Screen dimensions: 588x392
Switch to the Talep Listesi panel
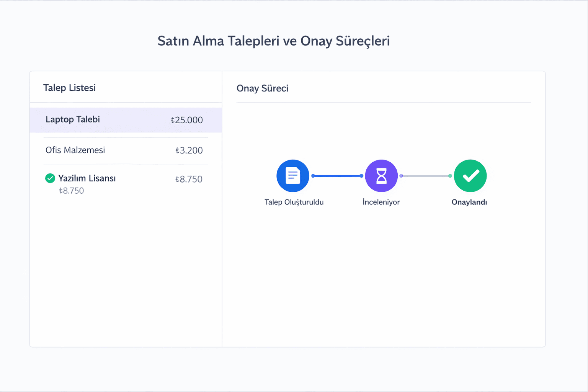tap(70, 87)
